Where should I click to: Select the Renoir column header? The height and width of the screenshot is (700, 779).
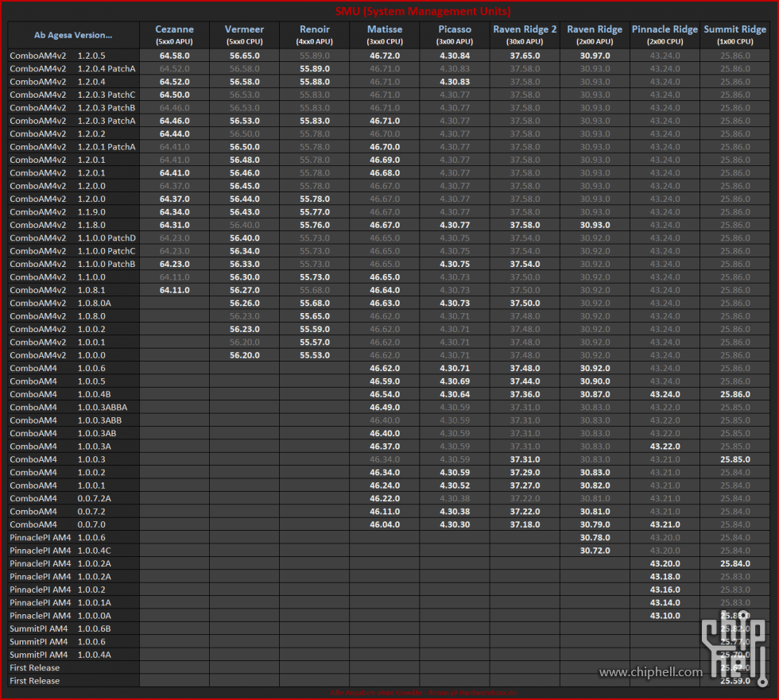315,35
